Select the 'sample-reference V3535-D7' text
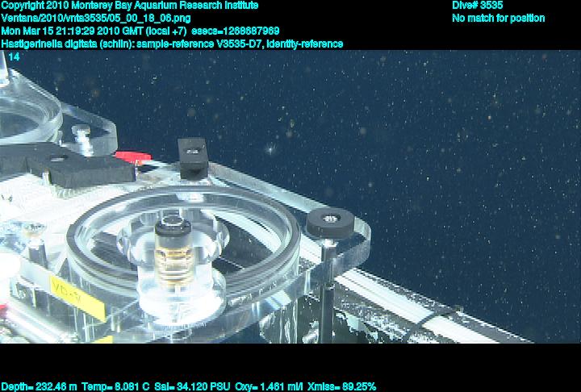 pos(200,44)
